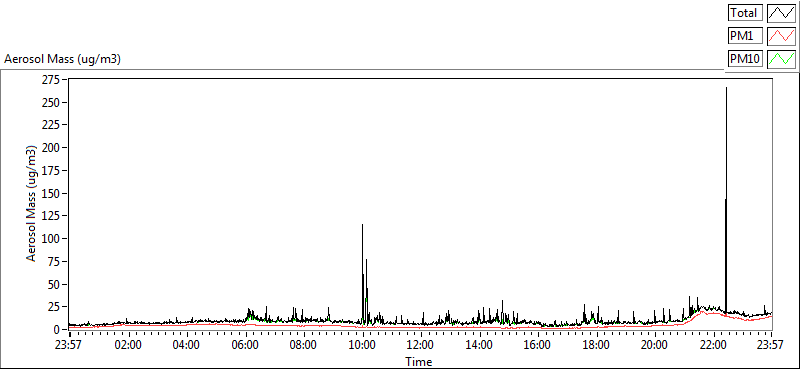Click the 16:00 time axis label
Screen dimensions: 800x369
[538, 344]
